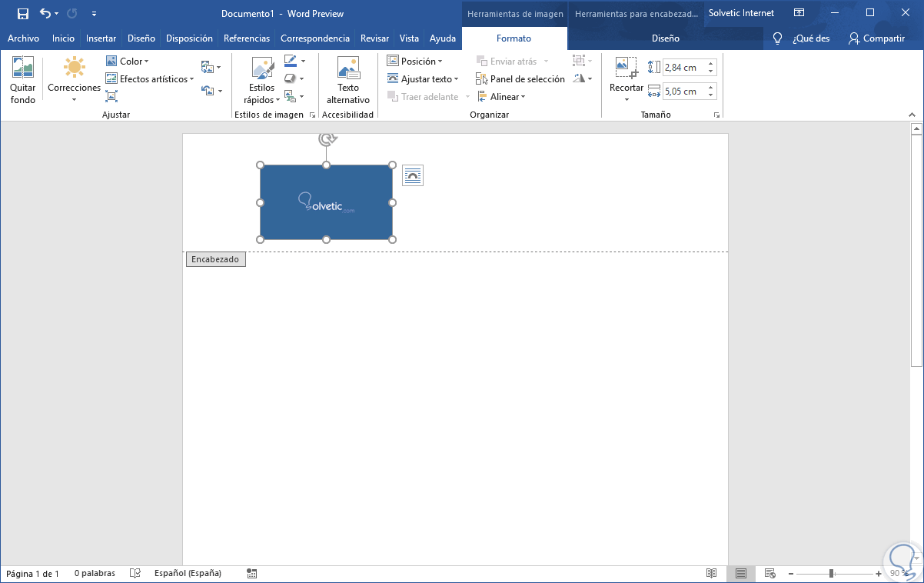Screen dimensions: 924x583
Task: Switch to the Correspondencia tab
Action: pyautogui.click(x=315, y=38)
